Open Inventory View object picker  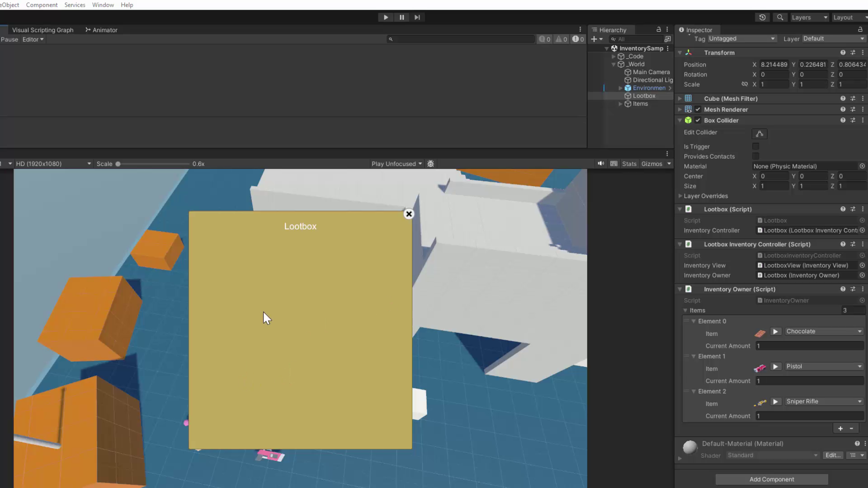coord(862,266)
